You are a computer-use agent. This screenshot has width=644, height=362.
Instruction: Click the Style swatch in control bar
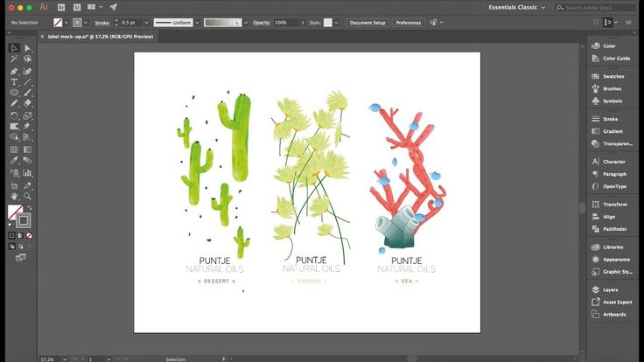(x=328, y=23)
